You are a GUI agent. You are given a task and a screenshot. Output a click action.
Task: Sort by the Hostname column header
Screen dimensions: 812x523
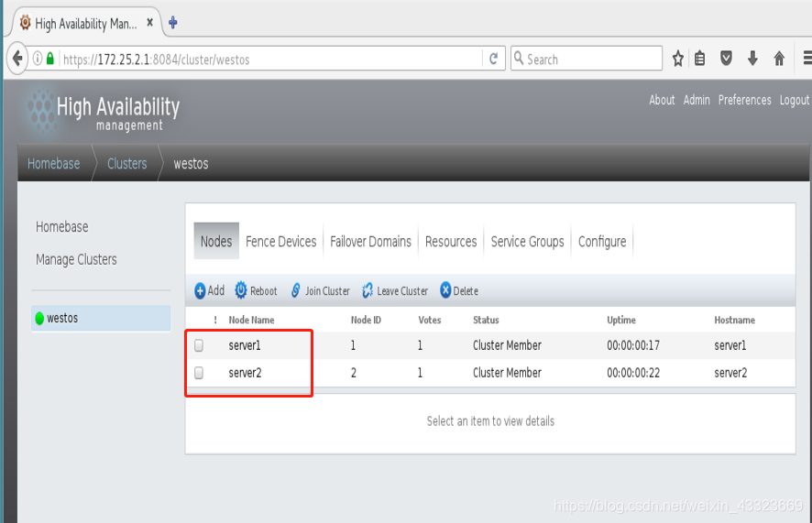(734, 320)
